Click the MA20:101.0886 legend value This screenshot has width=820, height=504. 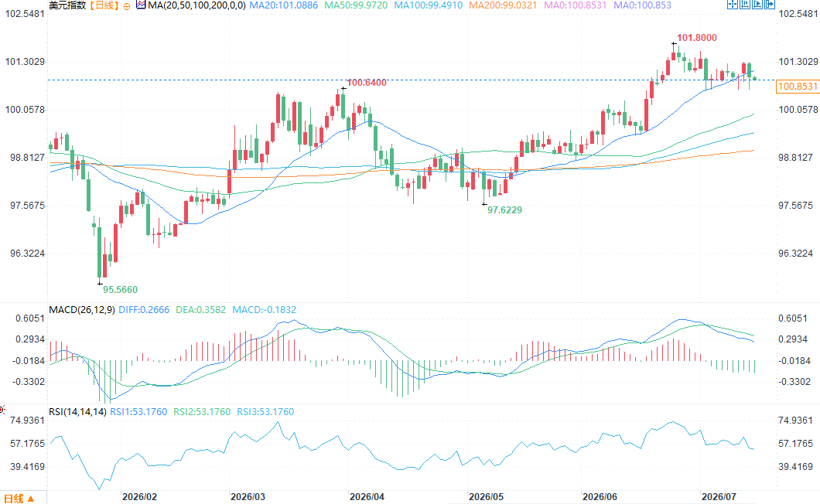click(x=283, y=5)
